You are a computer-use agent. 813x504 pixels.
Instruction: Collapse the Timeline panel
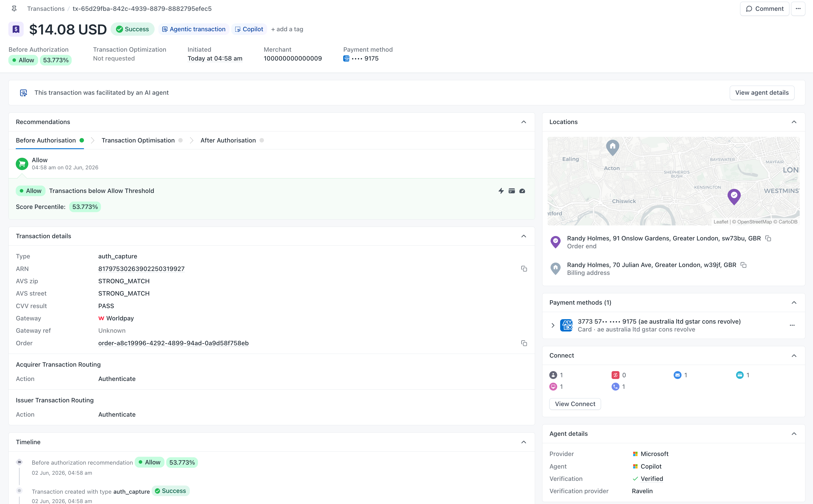(x=523, y=442)
